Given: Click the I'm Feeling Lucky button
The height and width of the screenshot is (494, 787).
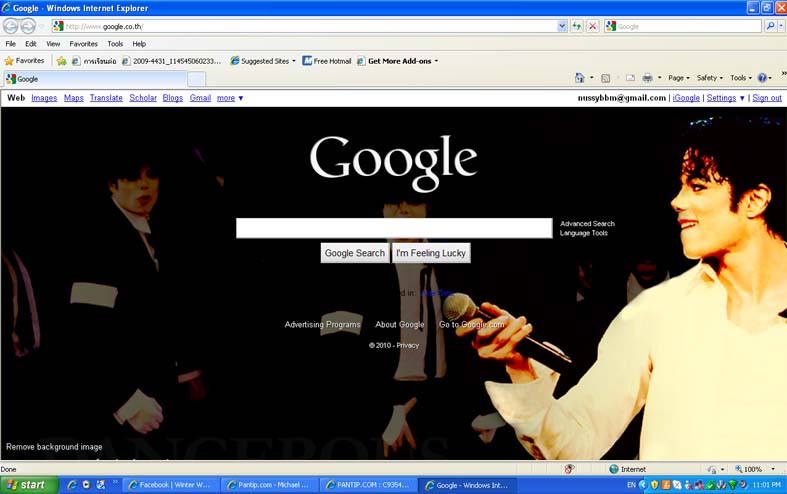Looking at the screenshot, I should [431, 253].
